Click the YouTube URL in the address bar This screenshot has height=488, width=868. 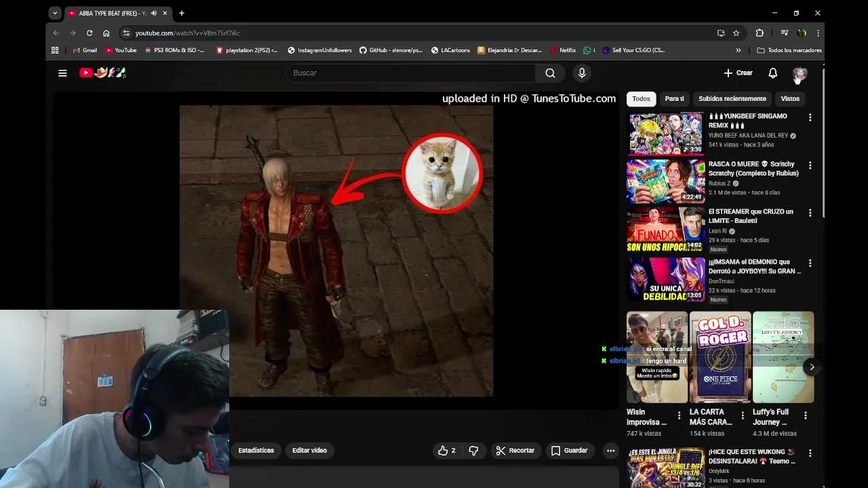pyautogui.click(x=187, y=33)
